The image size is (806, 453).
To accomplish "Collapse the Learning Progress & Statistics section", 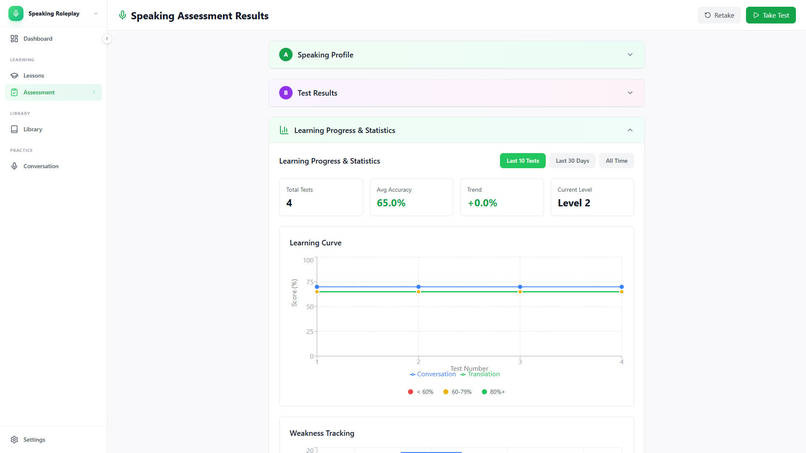I will [x=630, y=130].
